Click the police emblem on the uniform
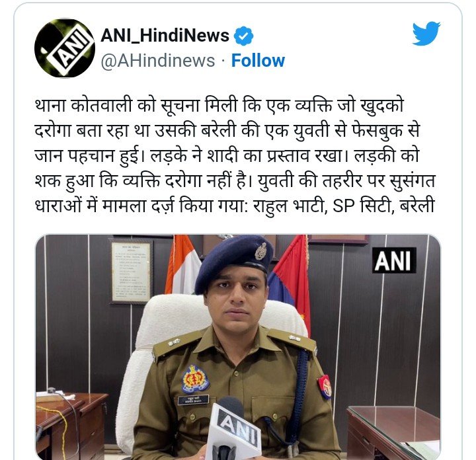The width and height of the screenshot is (476, 460). tap(196, 379)
